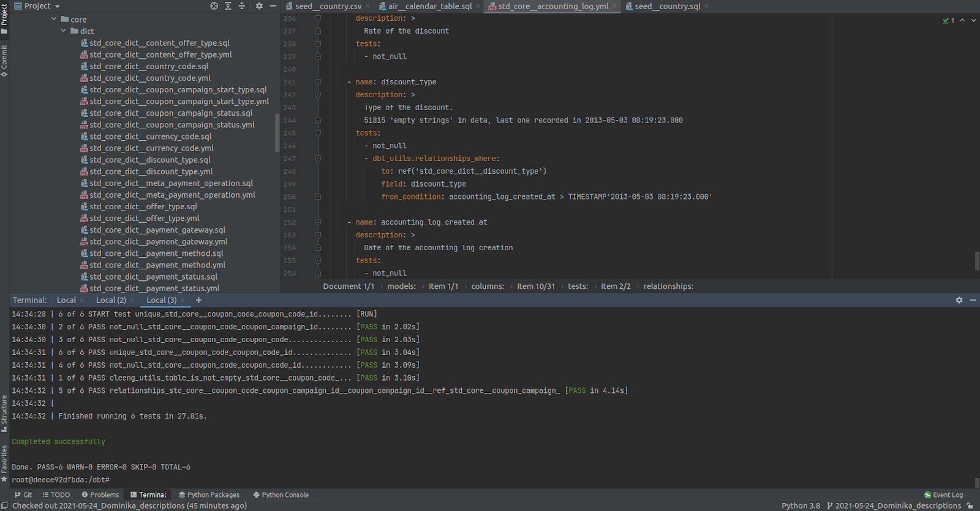Click the Expand All icon in Project panel

(x=228, y=6)
